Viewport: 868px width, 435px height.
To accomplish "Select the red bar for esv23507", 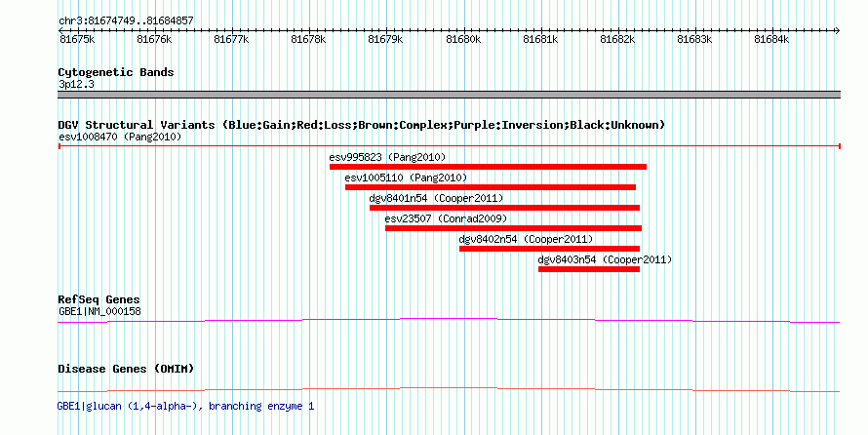I will (x=513, y=228).
